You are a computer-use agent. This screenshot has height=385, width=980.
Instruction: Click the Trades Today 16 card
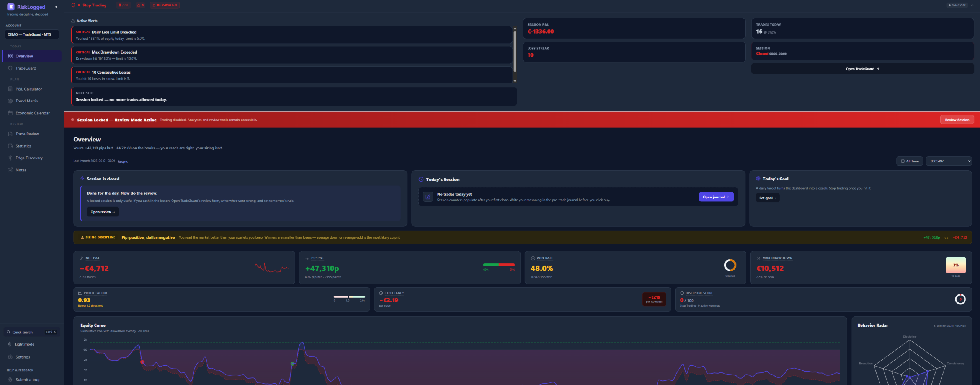tap(862, 28)
